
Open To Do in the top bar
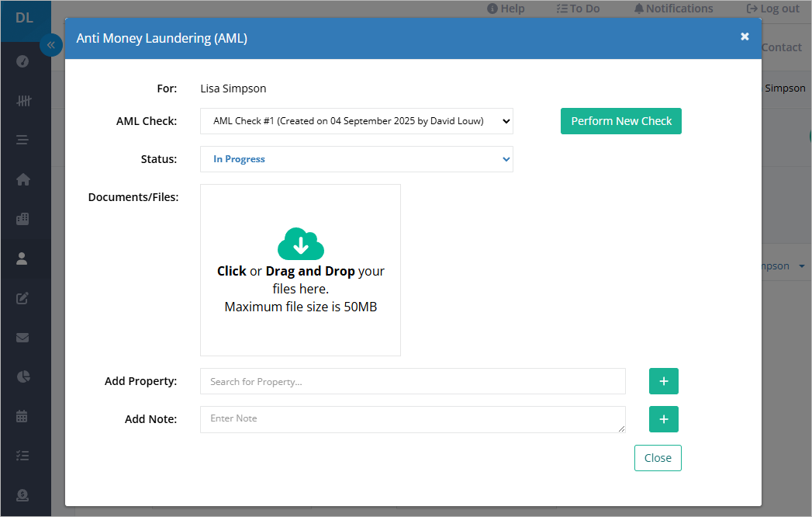(578, 9)
